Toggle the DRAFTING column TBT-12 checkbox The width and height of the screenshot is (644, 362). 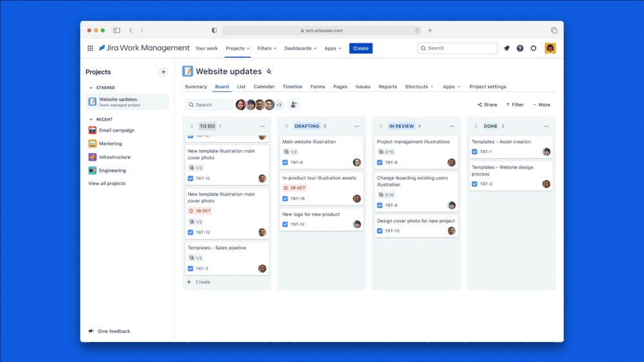click(x=285, y=225)
